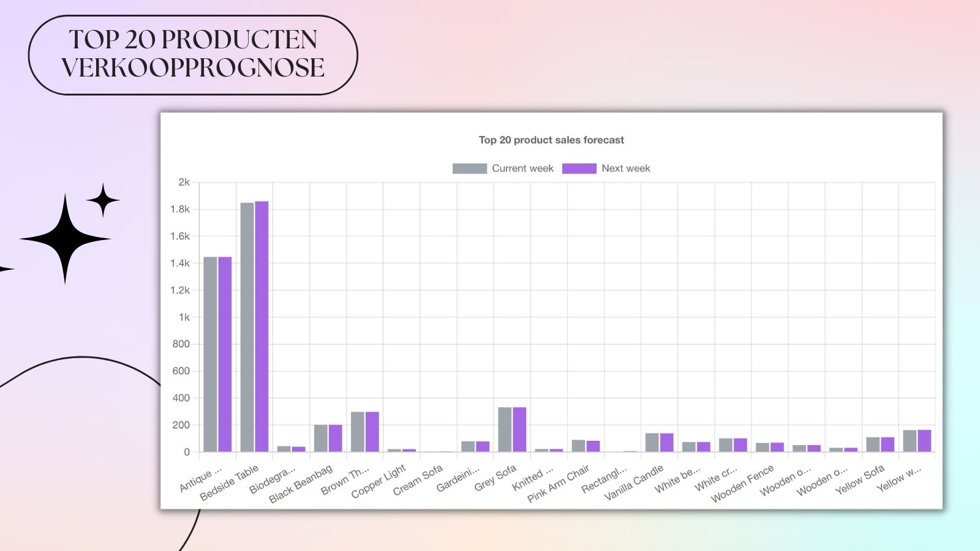Click the Biodegra... axis label

tap(273, 481)
